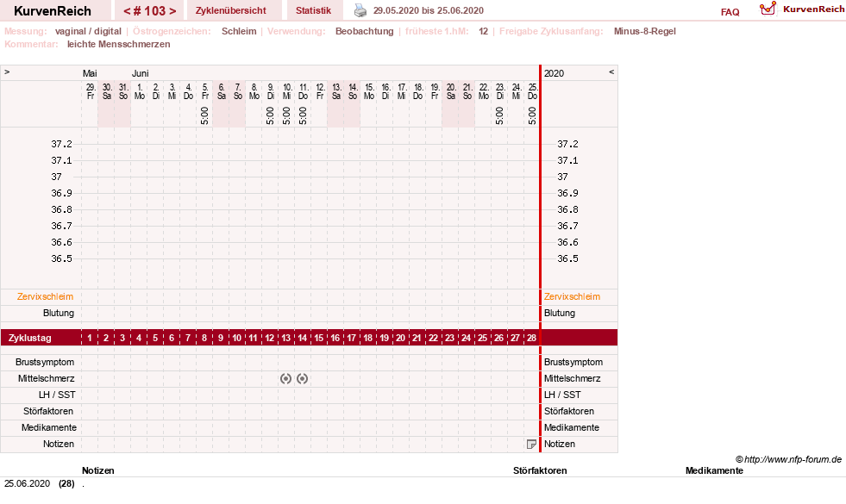The height and width of the screenshot is (504, 846).
Task: Click cycle day 28 in Zyklustag row
Action: [x=531, y=338]
